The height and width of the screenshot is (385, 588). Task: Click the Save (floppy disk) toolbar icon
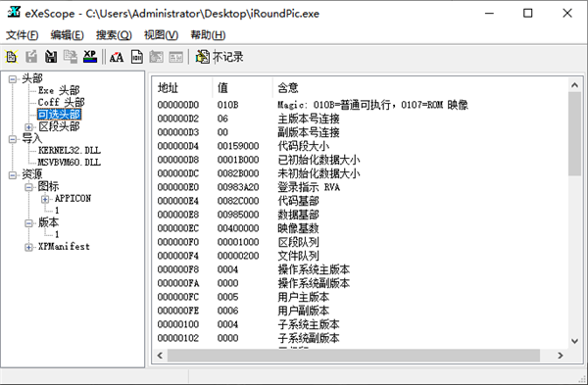[51, 57]
